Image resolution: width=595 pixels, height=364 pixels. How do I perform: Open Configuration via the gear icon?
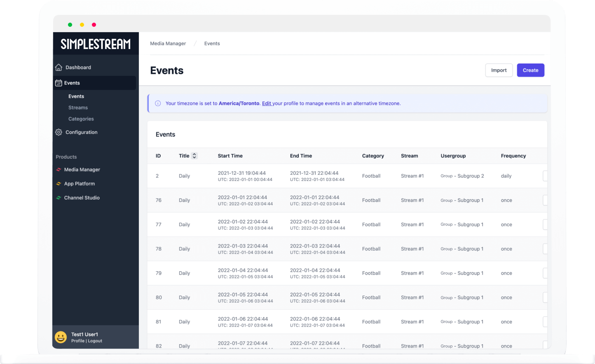[x=58, y=132]
